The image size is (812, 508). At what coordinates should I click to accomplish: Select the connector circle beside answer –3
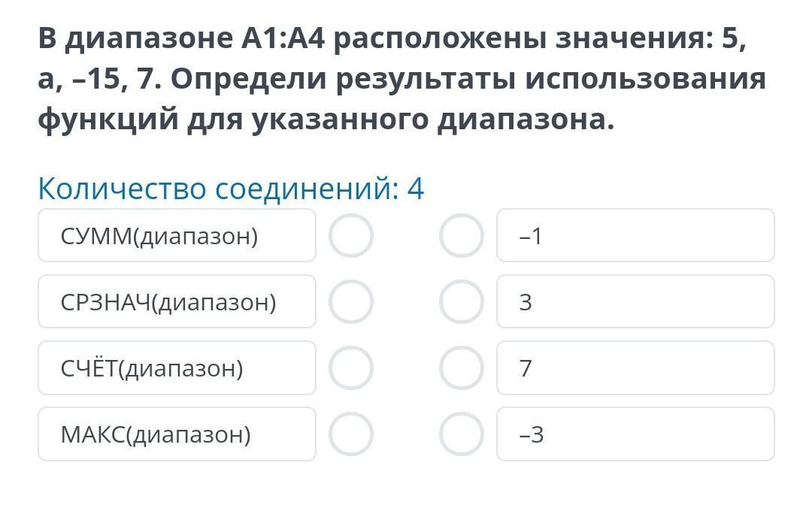click(x=461, y=434)
